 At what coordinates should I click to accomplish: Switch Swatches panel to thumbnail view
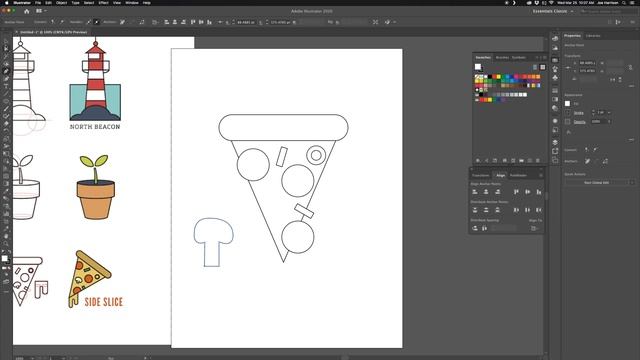point(542,67)
